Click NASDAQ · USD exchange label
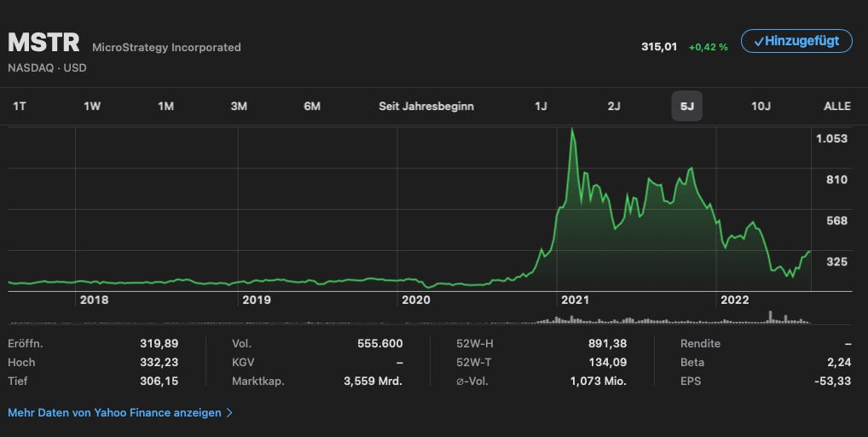The width and height of the screenshot is (868, 437). pos(47,68)
